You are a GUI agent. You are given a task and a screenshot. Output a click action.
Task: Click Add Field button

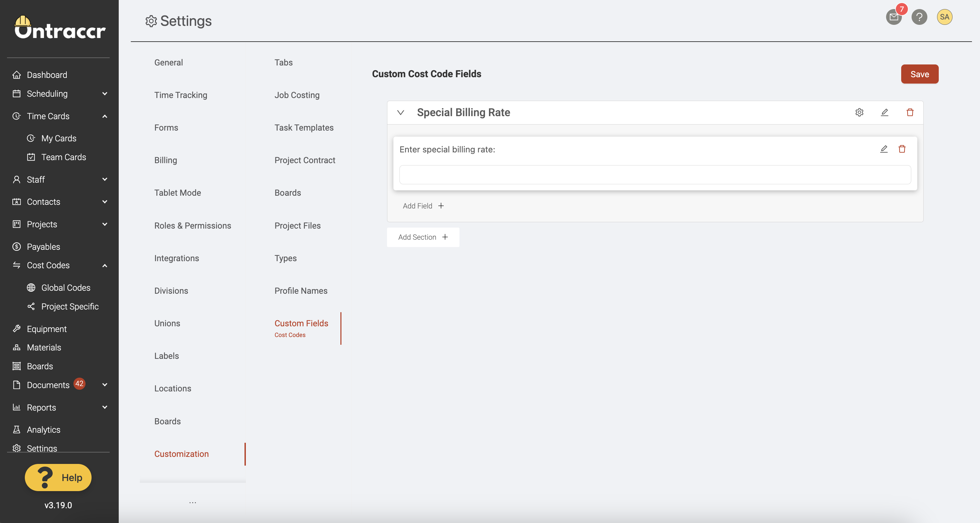(423, 206)
